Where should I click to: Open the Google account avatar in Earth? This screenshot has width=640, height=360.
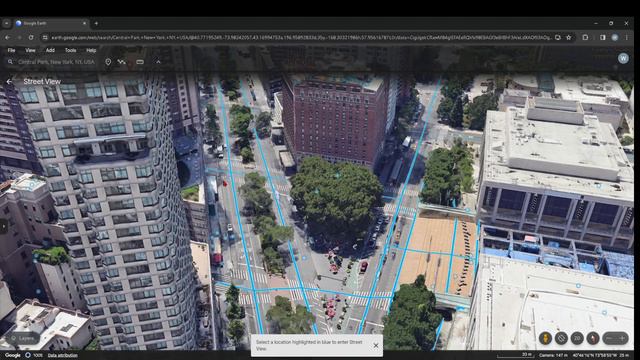(623, 58)
